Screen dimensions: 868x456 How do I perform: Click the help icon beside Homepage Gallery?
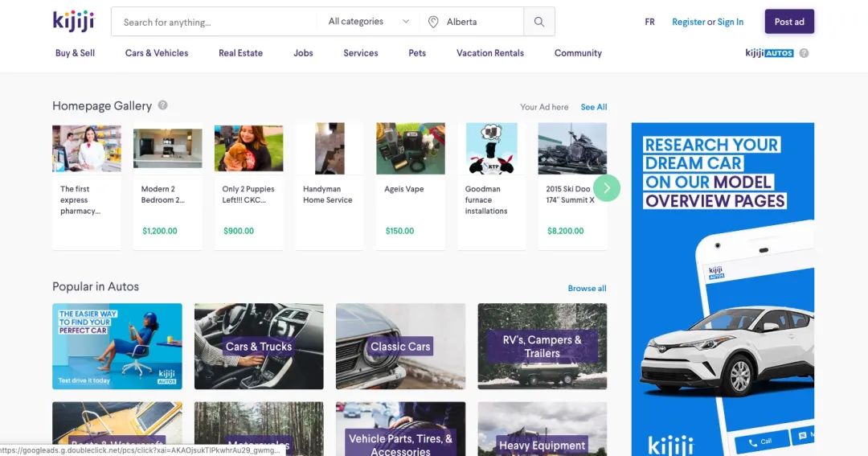click(163, 105)
